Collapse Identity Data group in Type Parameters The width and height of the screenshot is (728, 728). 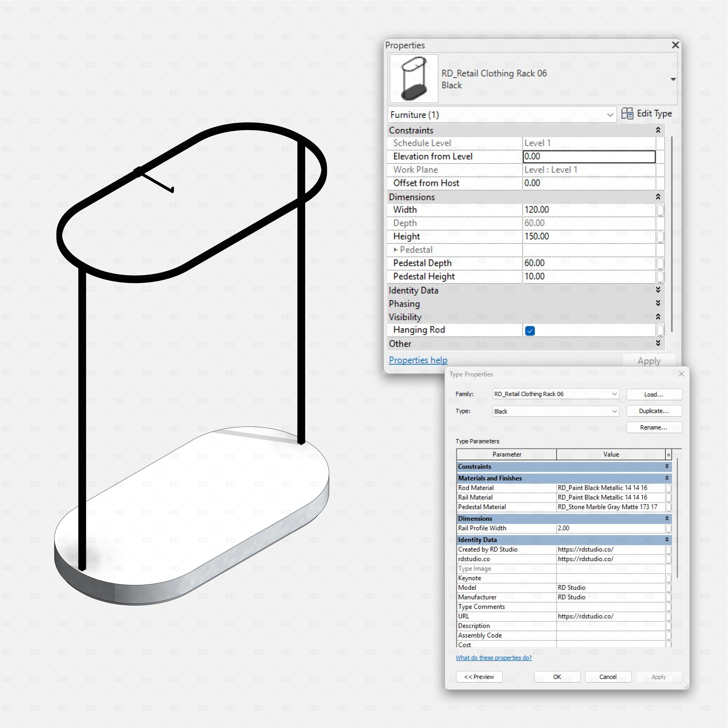[x=667, y=540]
